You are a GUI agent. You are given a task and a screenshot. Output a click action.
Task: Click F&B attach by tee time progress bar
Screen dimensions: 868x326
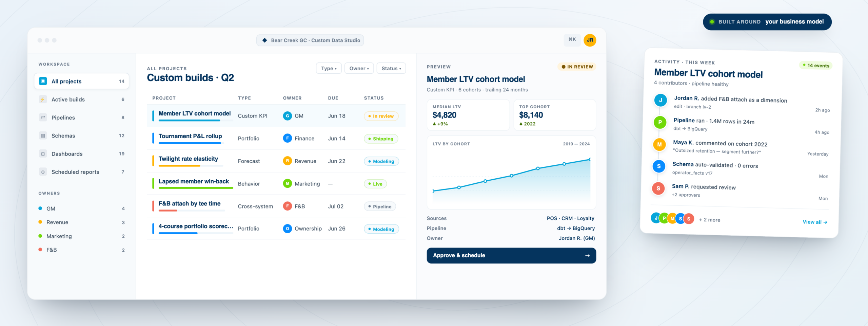[x=192, y=211]
